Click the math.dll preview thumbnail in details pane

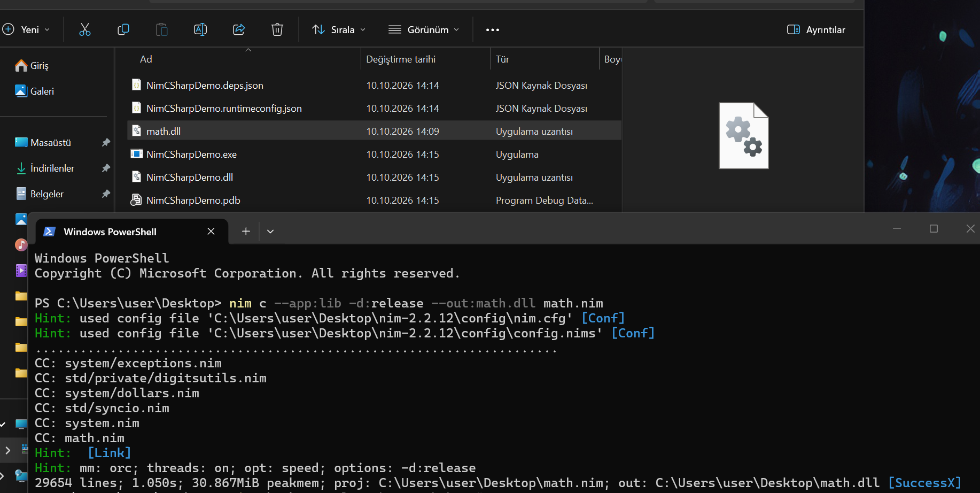(744, 136)
